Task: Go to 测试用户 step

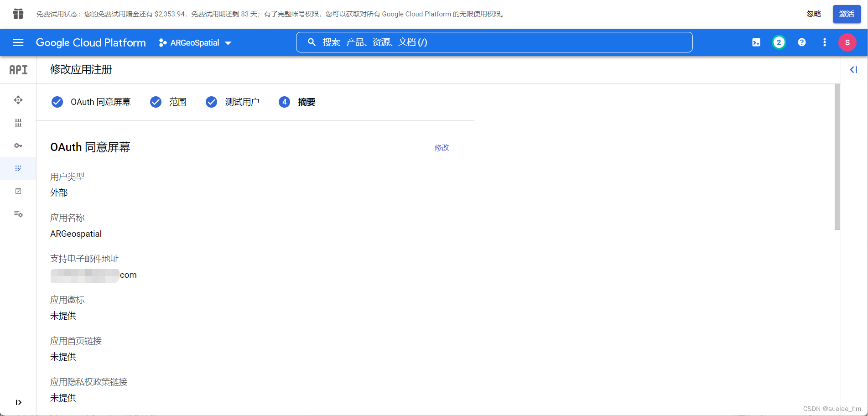Action: [x=232, y=102]
